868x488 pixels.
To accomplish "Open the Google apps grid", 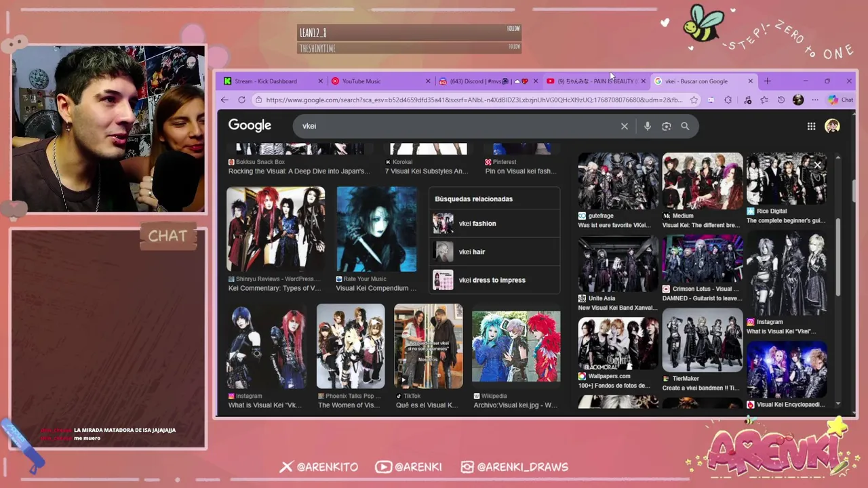I will point(811,126).
